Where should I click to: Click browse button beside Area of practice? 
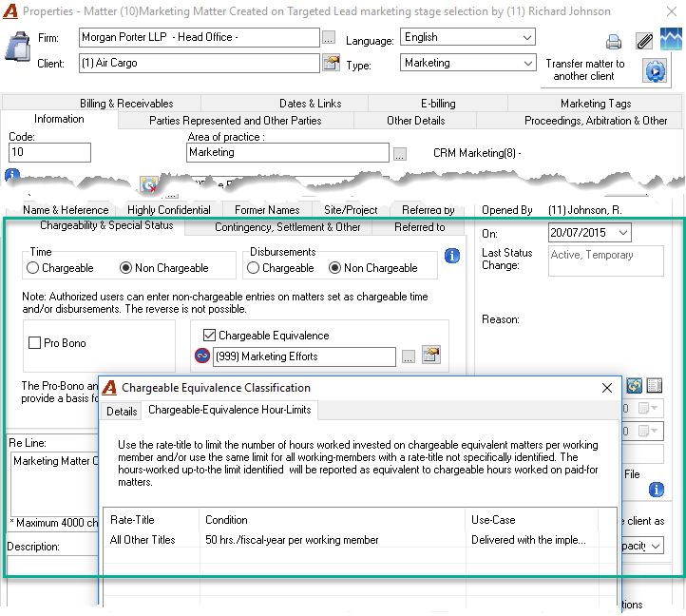pyautogui.click(x=399, y=154)
